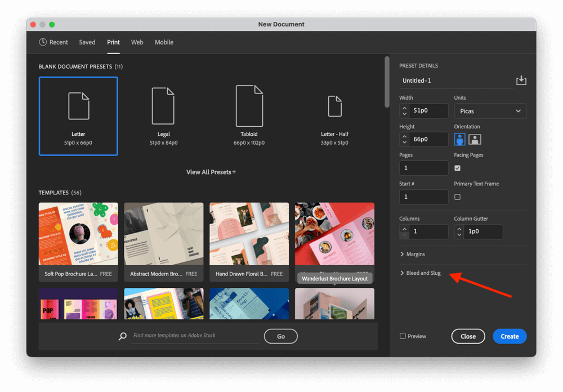Click the save document preset icon
This screenshot has width=563, height=392.
coord(521,81)
